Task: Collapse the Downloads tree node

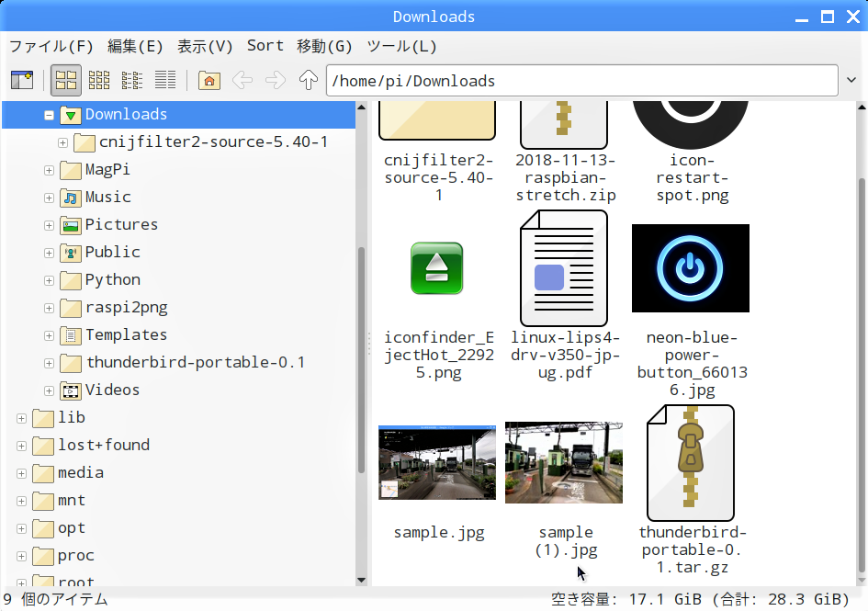Action: point(49,115)
